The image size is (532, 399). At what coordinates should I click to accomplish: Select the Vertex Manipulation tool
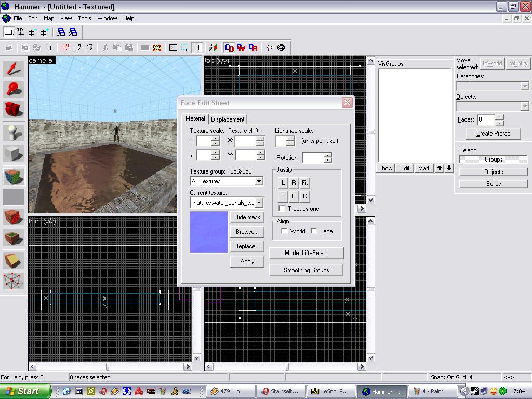pos(14,281)
